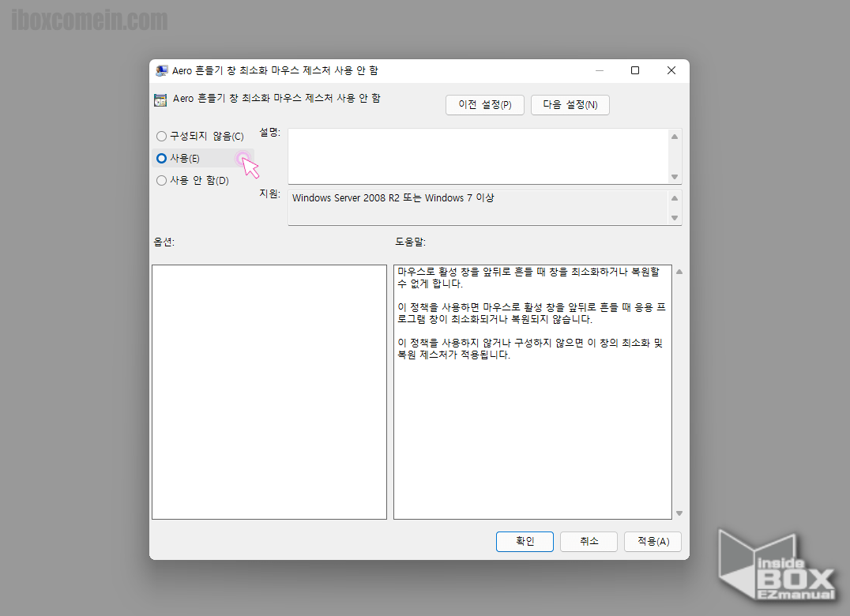Click the policy window title bar icon
Screen dimensions: 850x616
pyautogui.click(x=162, y=70)
